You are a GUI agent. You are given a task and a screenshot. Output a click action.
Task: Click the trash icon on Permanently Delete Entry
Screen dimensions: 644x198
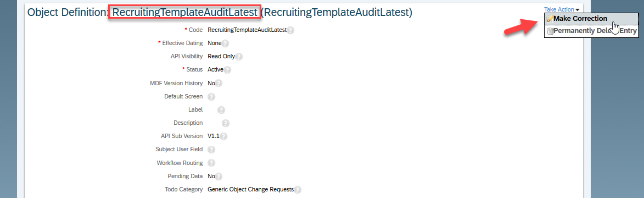click(x=550, y=31)
